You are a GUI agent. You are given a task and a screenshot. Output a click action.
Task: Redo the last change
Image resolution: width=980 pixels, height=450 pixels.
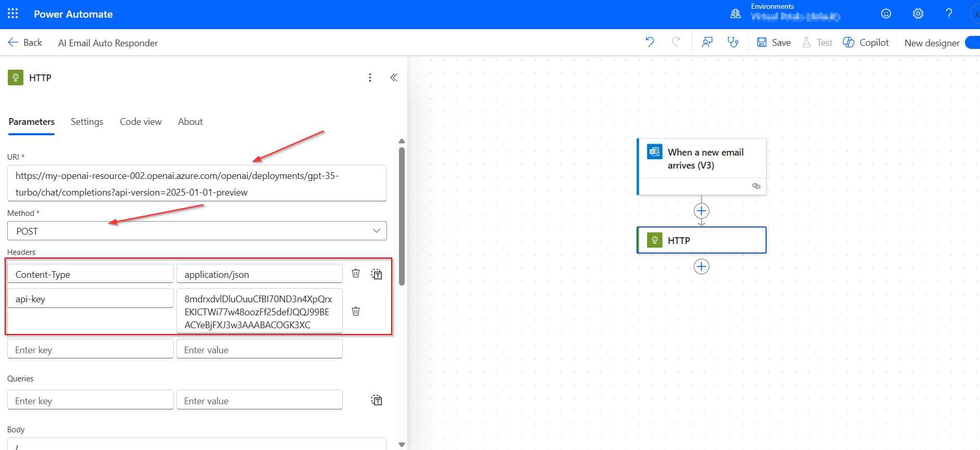[x=676, y=42]
